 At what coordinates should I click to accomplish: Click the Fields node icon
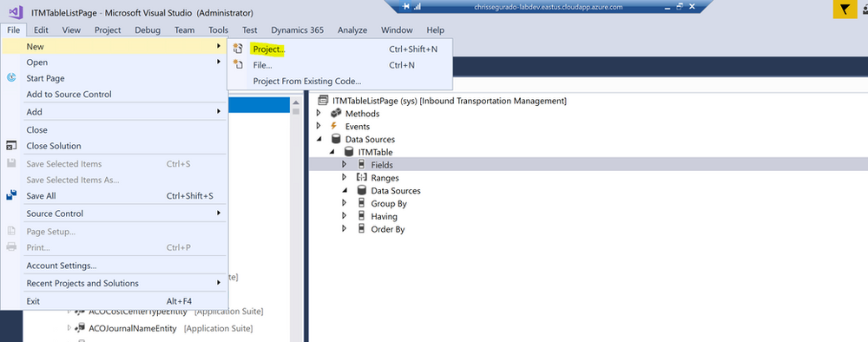click(x=361, y=164)
